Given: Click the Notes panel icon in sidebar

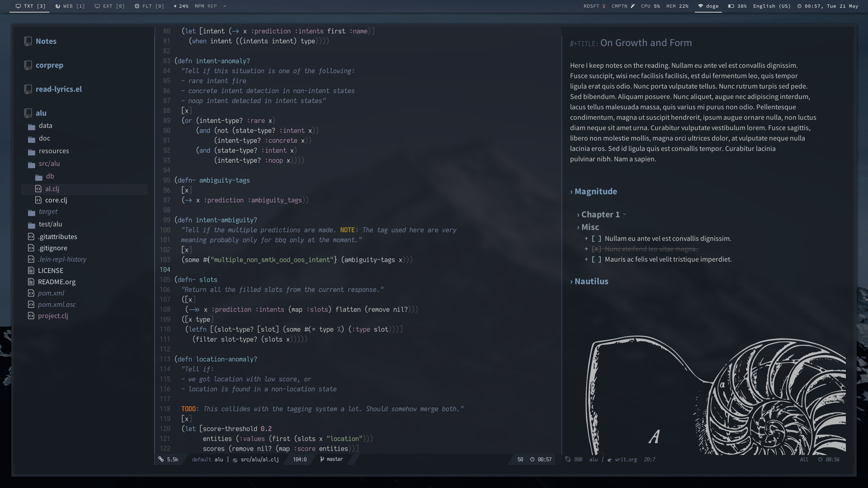Looking at the screenshot, I should click(28, 41).
